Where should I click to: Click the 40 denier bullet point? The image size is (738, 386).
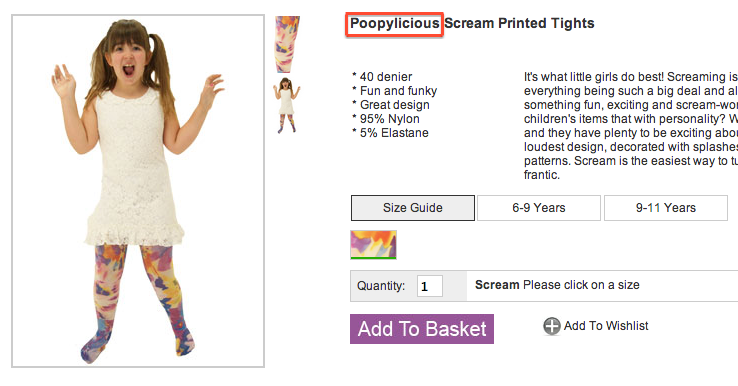(382, 77)
